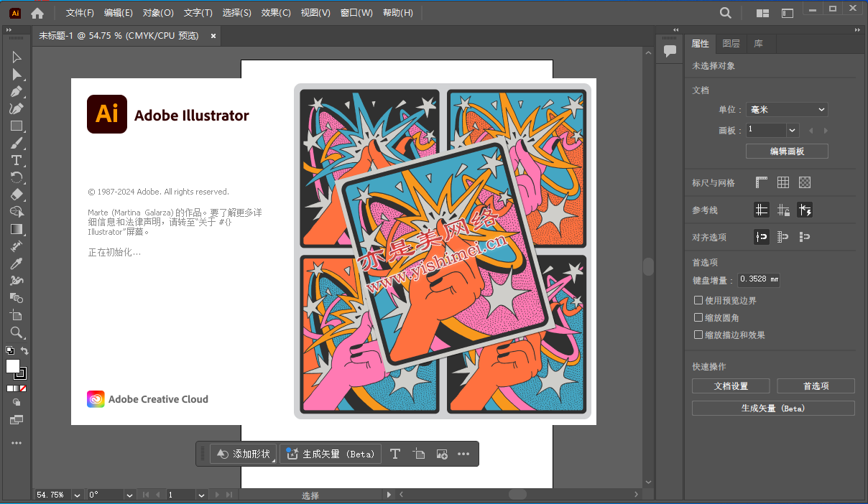Open Edit Toolbar three-dots button
The image size is (868, 504).
pos(17,443)
